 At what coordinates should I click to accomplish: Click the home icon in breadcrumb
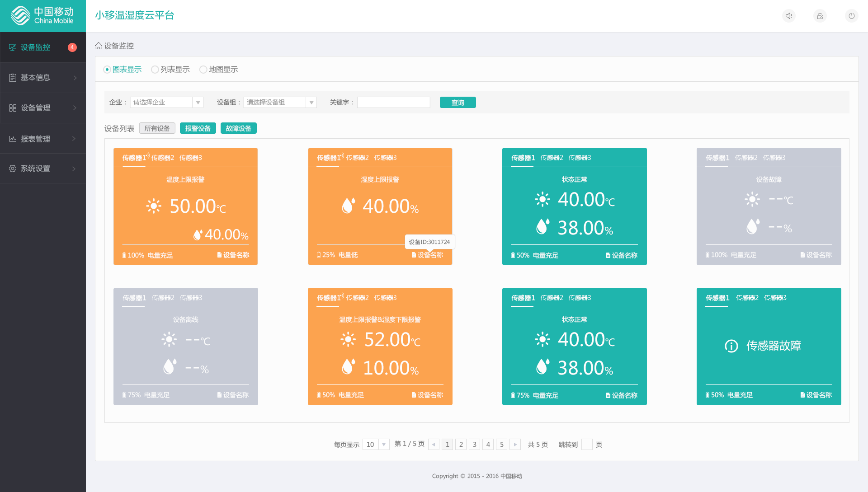[x=99, y=46]
